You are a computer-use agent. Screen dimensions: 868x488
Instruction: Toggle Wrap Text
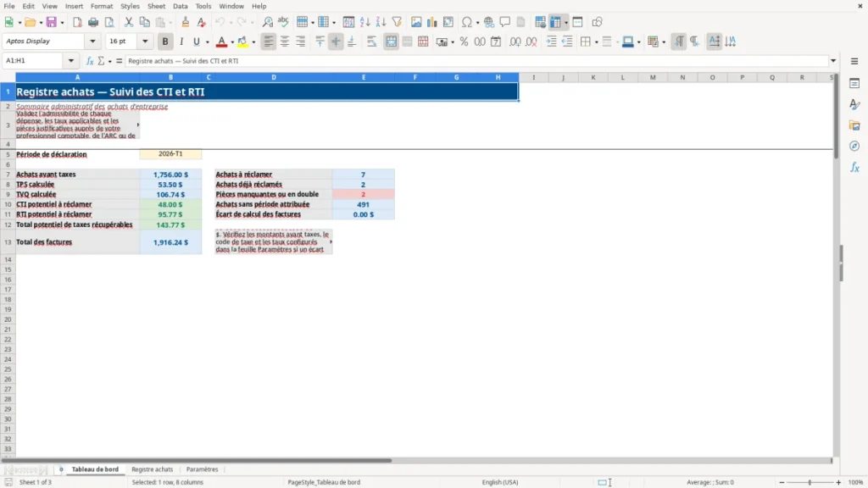pyautogui.click(x=371, y=42)
